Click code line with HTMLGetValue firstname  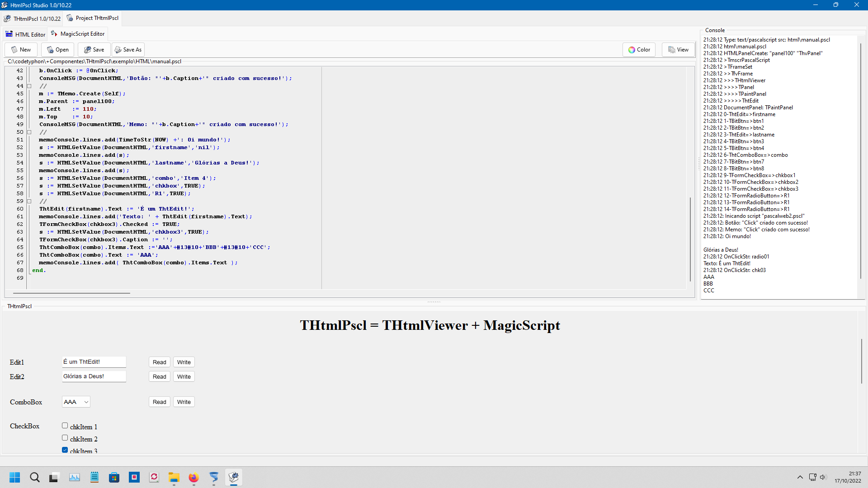click(x=129, y=148)
